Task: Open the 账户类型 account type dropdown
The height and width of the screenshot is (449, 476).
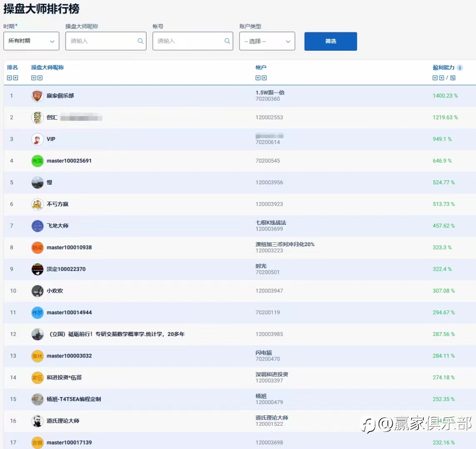Action: click(x=267, y=41)
